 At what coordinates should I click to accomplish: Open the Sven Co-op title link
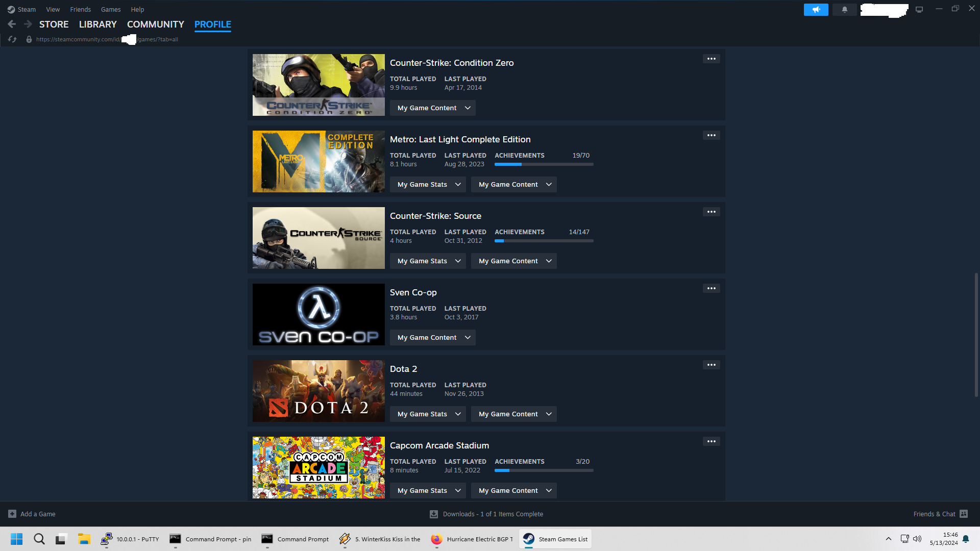point(413,292)
